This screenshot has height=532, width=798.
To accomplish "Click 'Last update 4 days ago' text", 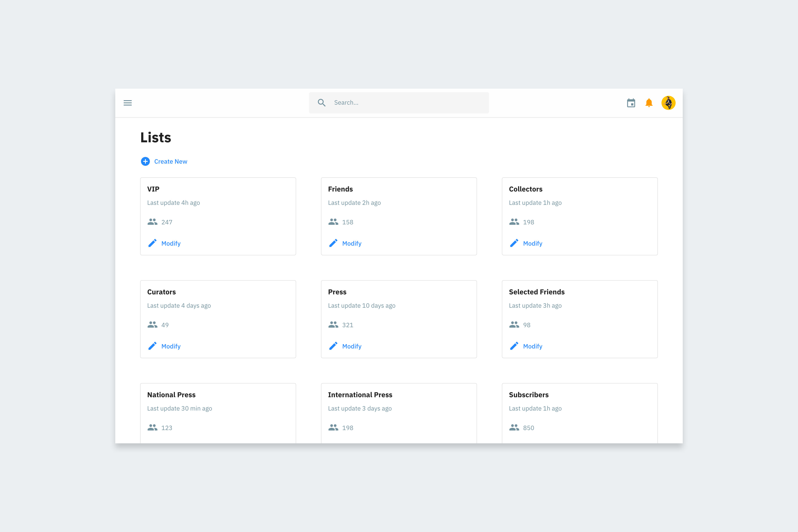I will click(179, 306).
